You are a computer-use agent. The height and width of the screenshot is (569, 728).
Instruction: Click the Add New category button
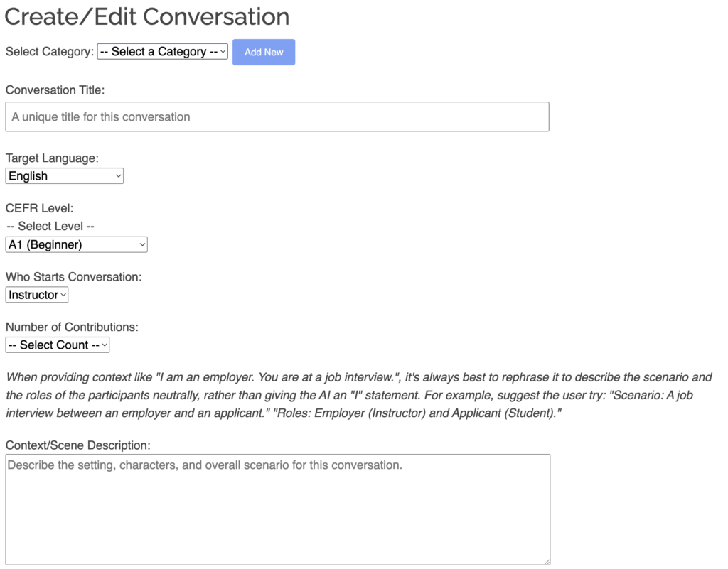264,52
